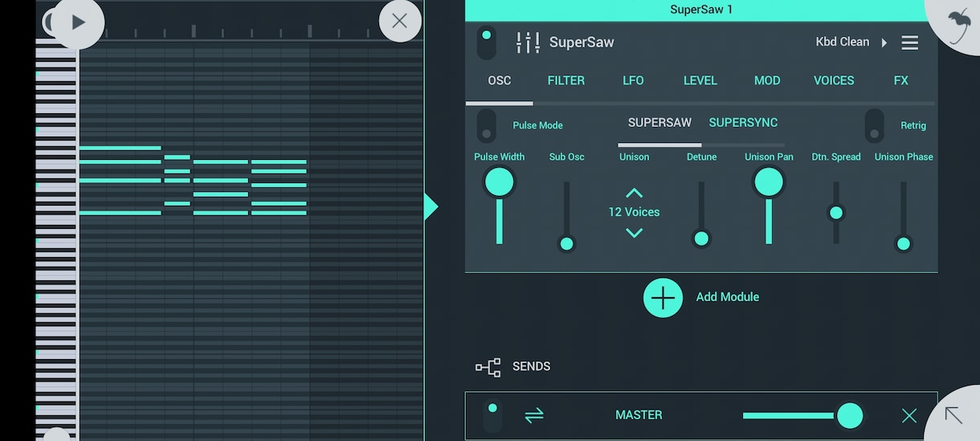Click the SuperSaw instrument name

[x=582, y=43]
